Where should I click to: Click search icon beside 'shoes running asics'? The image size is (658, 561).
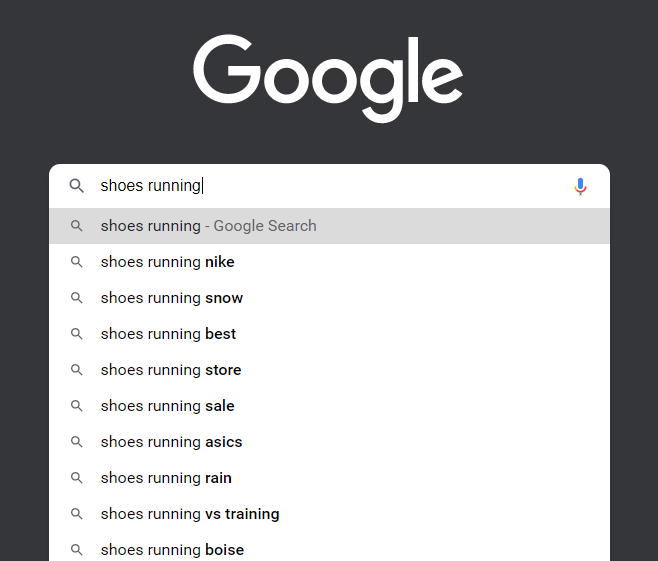tap(76, 442)
